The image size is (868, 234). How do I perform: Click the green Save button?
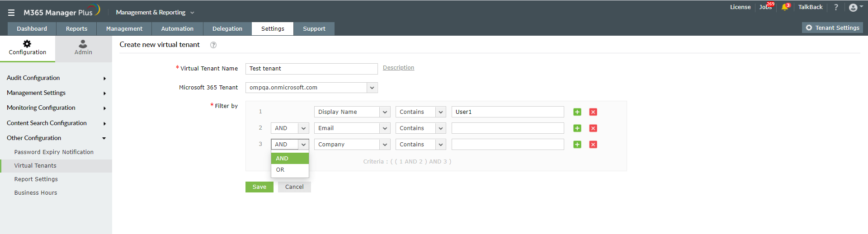click(x=259, y=187)
